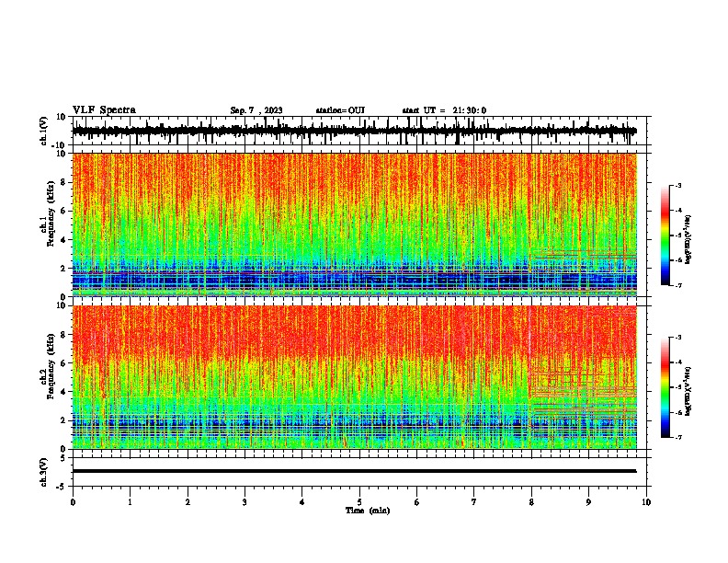This screenshot has width=728, height=563.
Task: Click the "-3" label on ch.1 colorbar
Action: [678, 185]
